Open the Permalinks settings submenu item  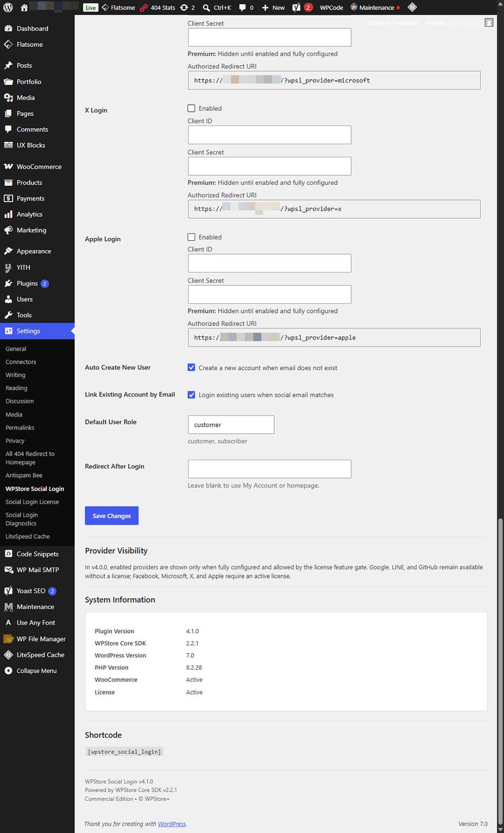point(20,428)
